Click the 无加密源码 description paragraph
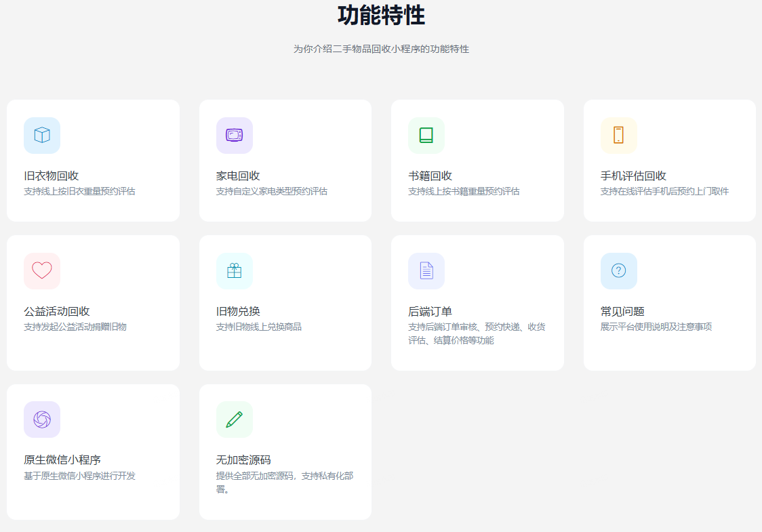This screenshot has height=532, width=762. click(284, 482)
